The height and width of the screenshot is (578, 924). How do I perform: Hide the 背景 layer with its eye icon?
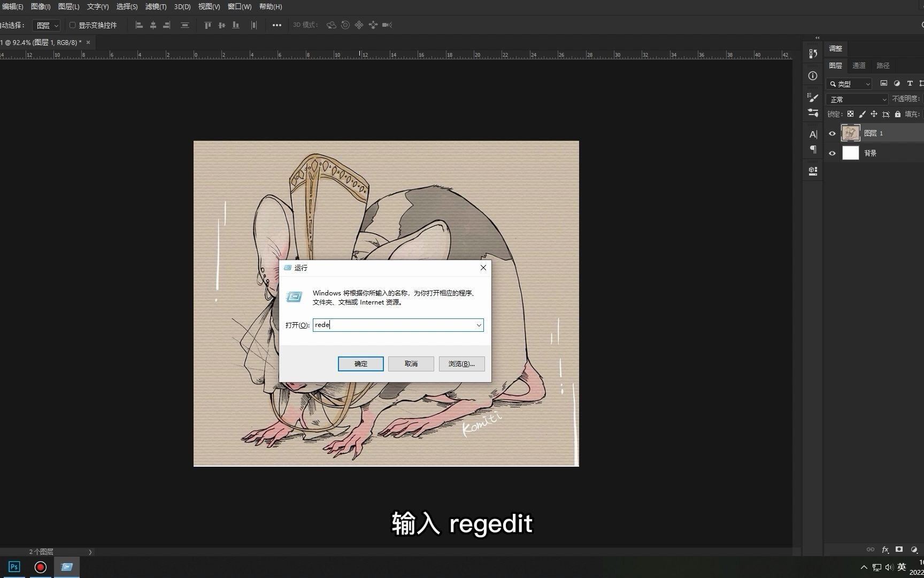click(x=832, y=153)
